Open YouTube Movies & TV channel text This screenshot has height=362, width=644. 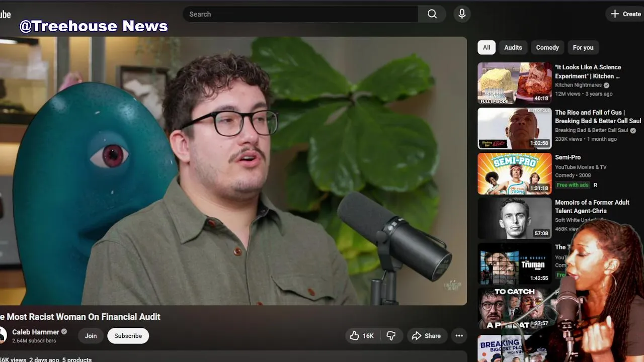[581, 167]
